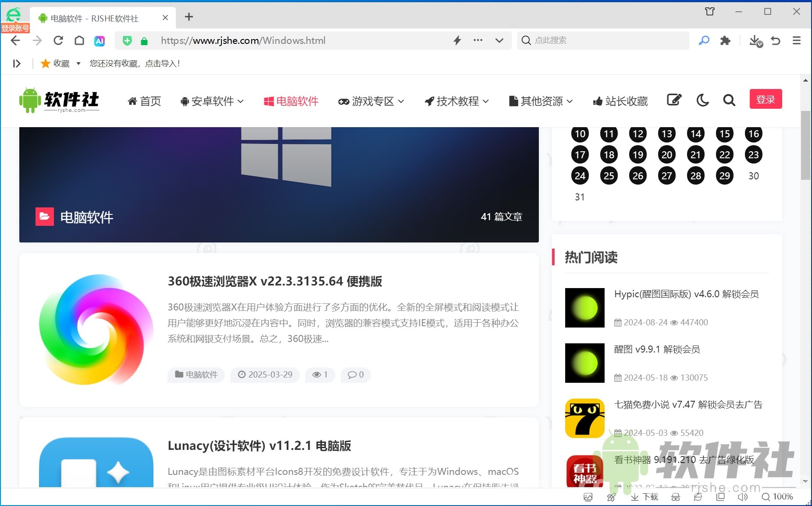Expand the 安卓软件 menu
812x506 pixels.
point(212,101)
